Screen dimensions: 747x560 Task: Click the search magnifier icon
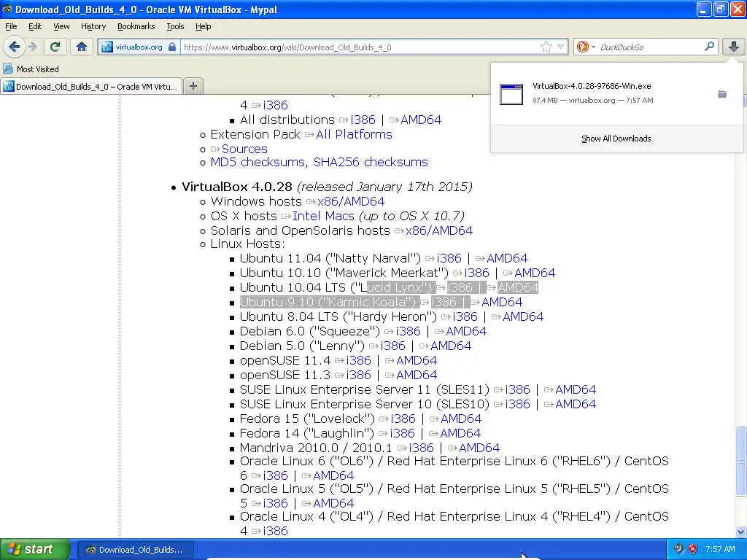coord(709,46)
